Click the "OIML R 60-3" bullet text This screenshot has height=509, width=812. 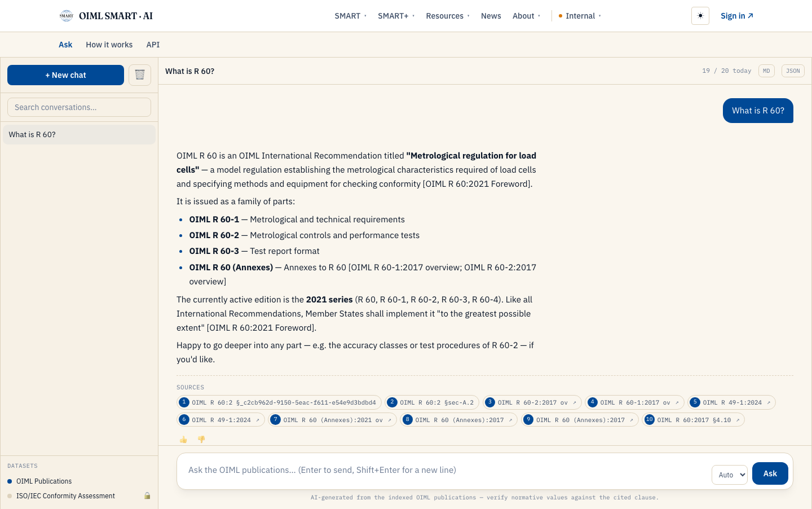(x=214, y=251)
